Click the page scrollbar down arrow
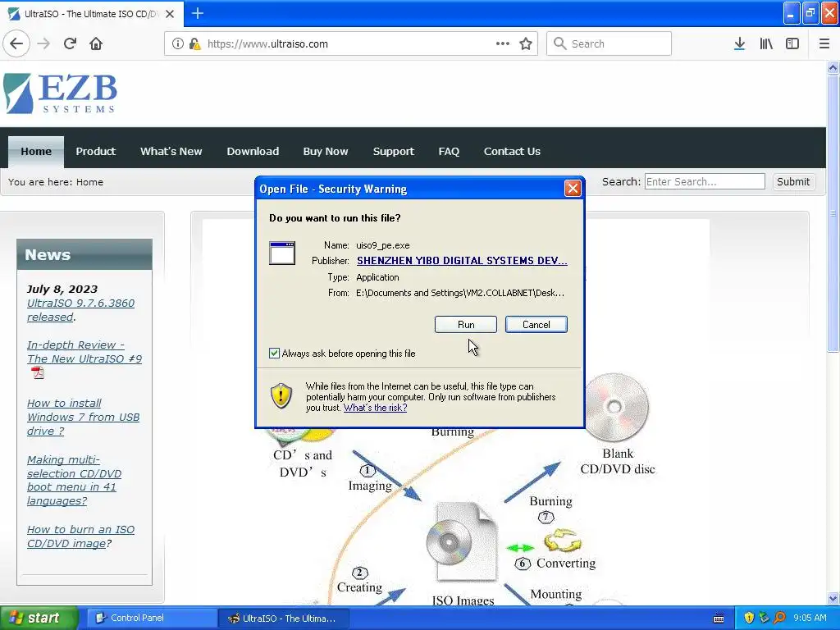This screenshot has height=630, width=840. point(833,598)
